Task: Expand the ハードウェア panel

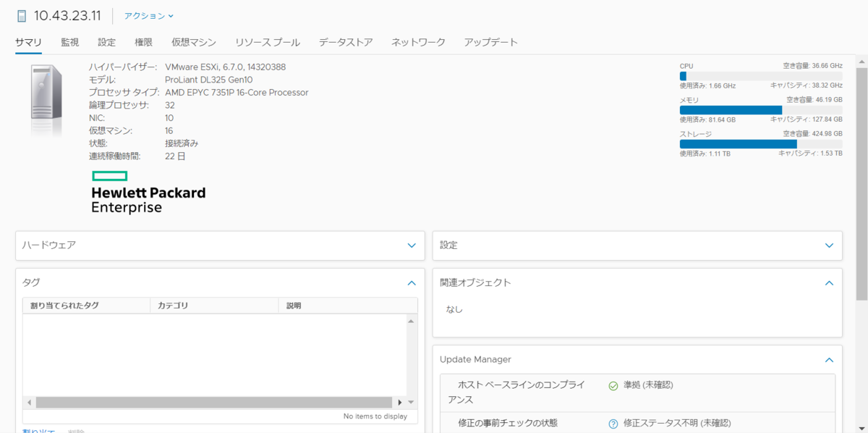Action: tap(412, 245)
